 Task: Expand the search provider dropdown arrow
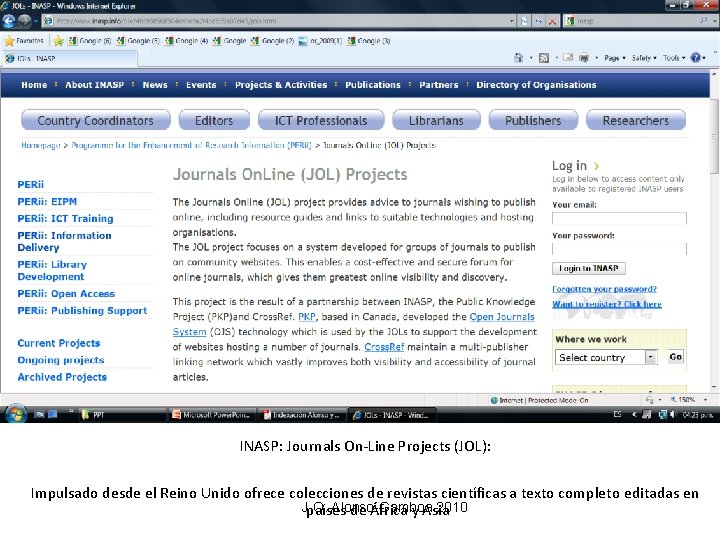point(714,21)
